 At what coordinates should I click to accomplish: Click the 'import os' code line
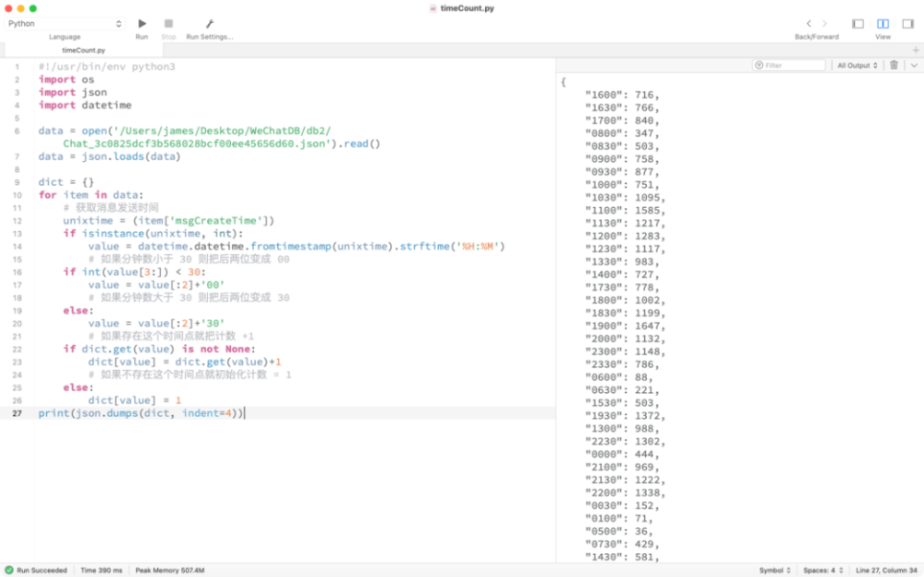click(66, 80)
